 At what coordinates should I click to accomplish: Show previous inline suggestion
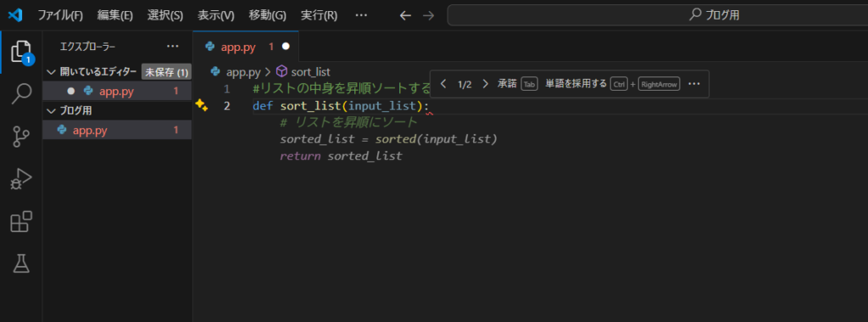tap(443, 84)
